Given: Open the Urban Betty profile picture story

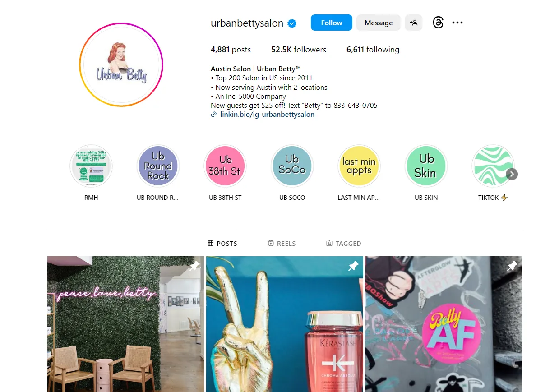Looking at the screenshot, I should [121, 65].
